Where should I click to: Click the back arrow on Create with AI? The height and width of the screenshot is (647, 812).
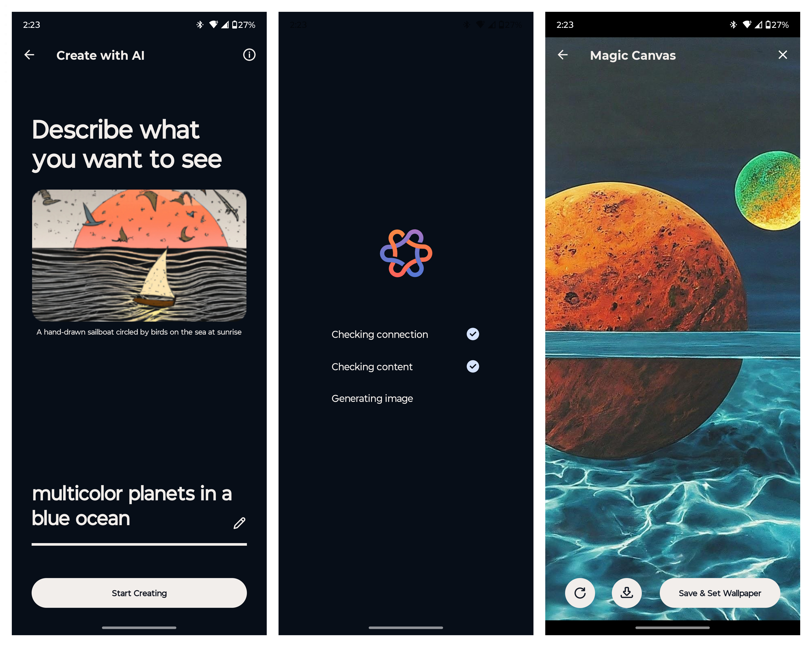tap(31, 55)
